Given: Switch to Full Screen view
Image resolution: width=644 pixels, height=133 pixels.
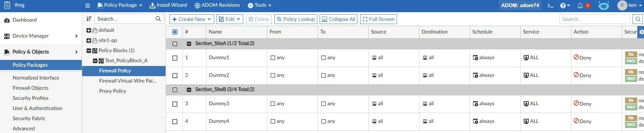Looking at the screenshot, I should [378, 19].
